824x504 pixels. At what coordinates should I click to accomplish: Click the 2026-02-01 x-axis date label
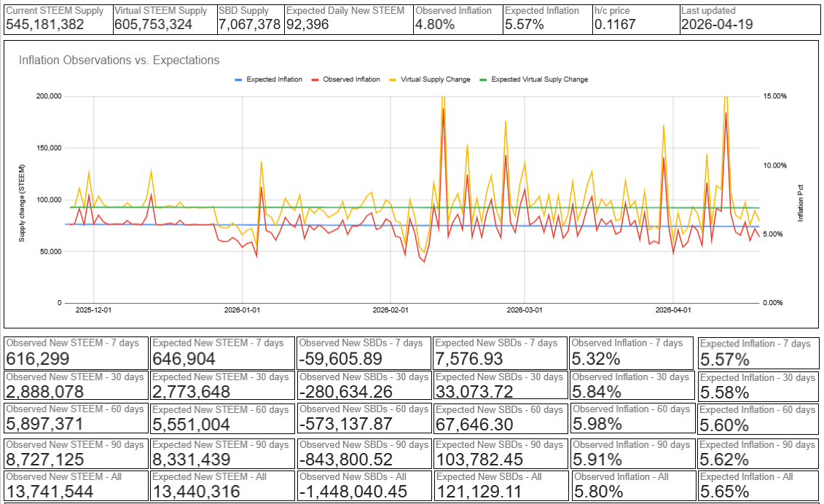click(391, 310)
